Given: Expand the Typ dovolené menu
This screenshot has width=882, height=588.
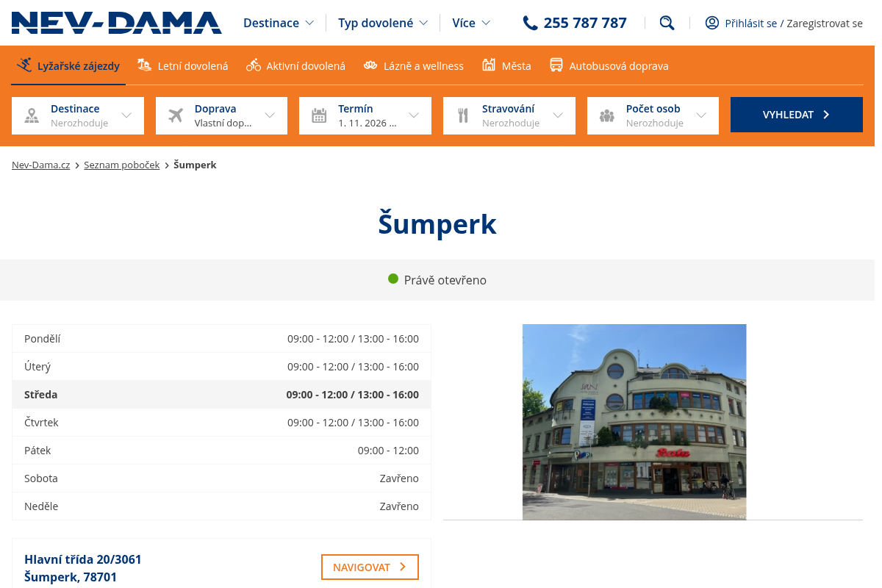Looking at the screenshot, I should coord(383,23).
